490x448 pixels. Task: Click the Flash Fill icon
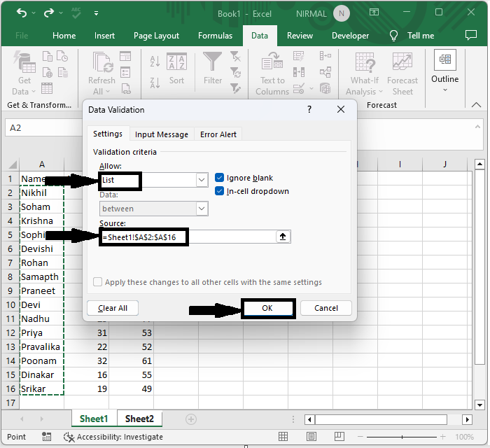click(298, 56)
